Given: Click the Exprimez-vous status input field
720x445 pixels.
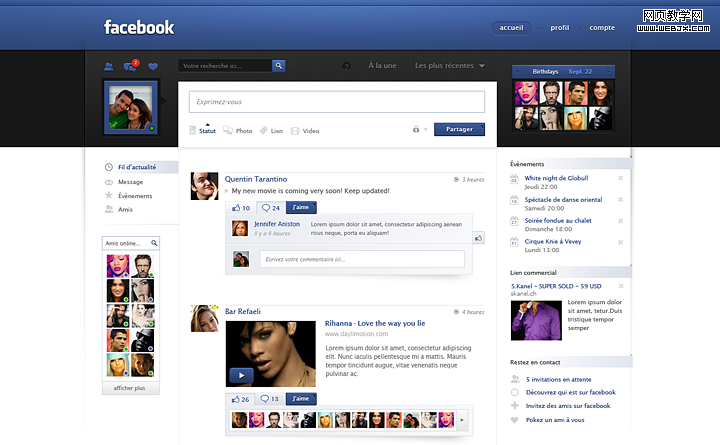Looking at the screenshot, I should (x=337, y=102).
